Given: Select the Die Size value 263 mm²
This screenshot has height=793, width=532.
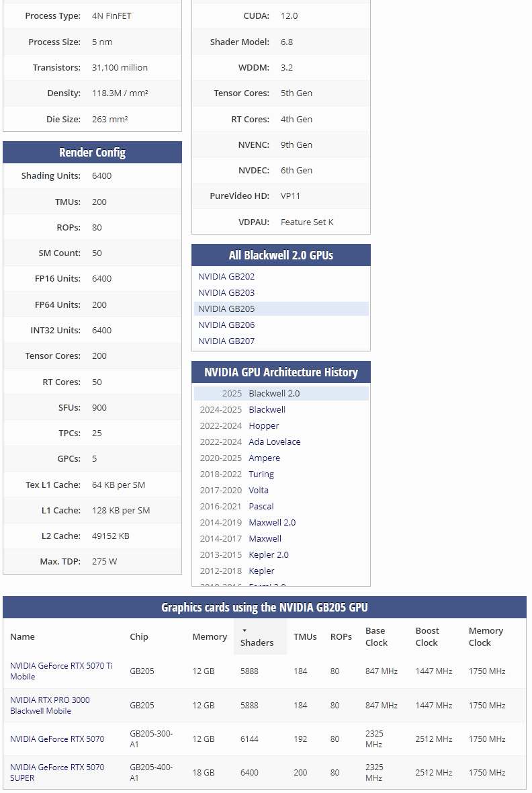Looking at the screenshot, I should tap(109, 120).
